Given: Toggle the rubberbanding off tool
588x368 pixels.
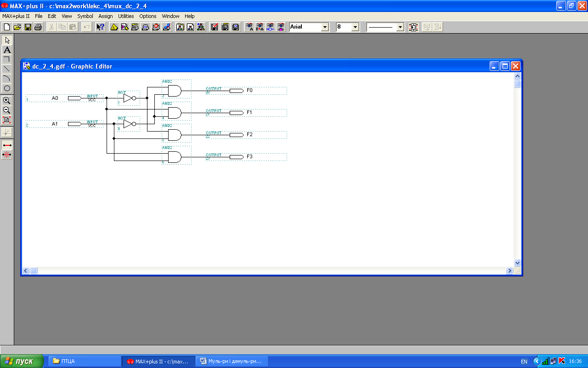Looking at the screenshot, I should point(7,155).
